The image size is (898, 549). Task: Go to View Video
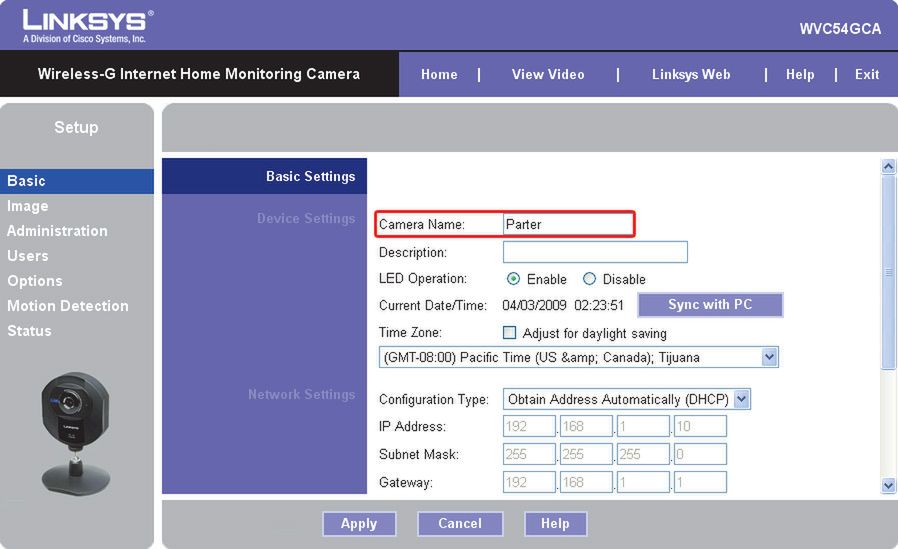pos(548,74)
